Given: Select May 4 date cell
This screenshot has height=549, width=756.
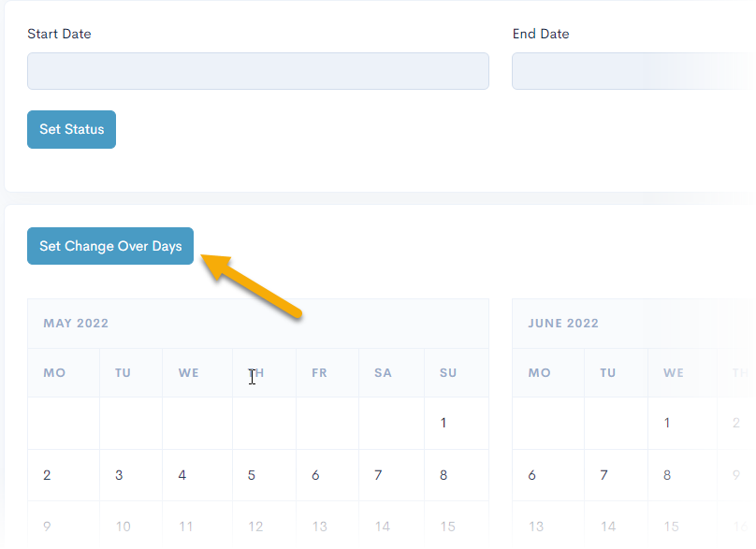Looking at the screenshot, I should click(182, 475).
